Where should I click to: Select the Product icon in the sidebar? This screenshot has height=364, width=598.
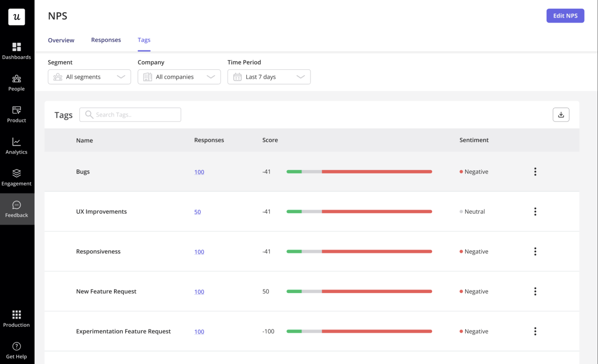click(16, 114)
